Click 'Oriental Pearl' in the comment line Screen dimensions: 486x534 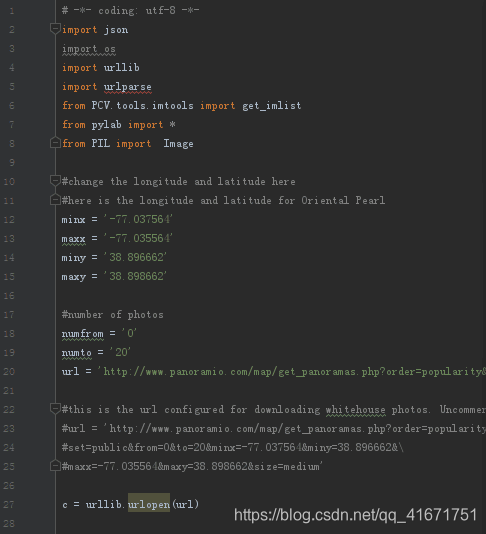pos(343,200)
